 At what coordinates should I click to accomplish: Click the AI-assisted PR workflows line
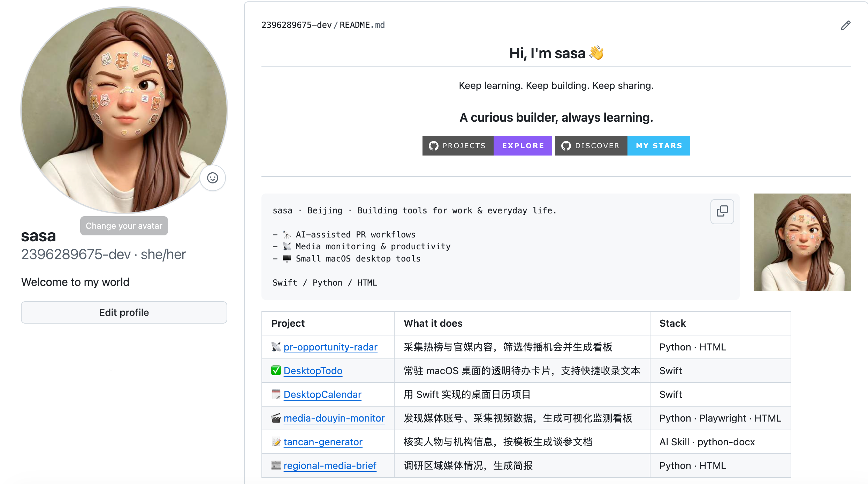(x=344, y=234)
